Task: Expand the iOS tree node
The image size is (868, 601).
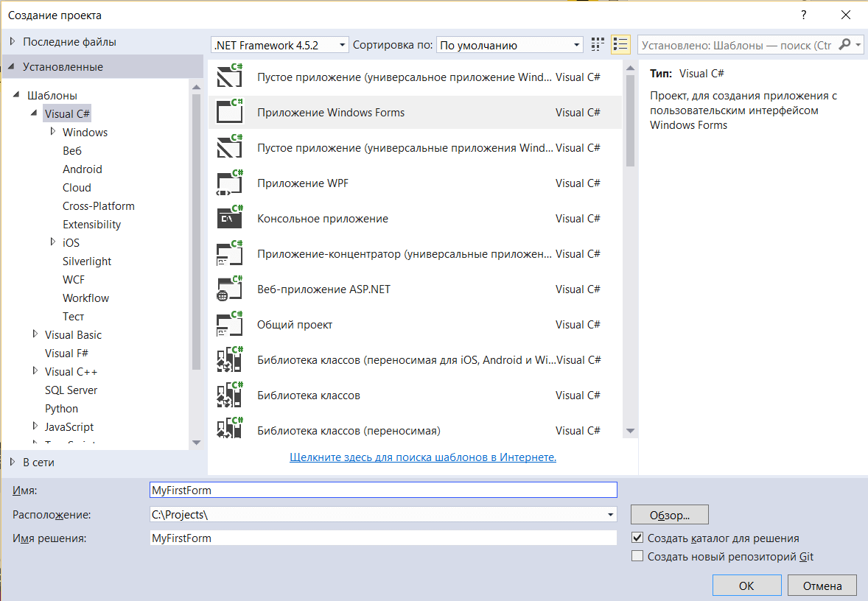Action: tap(52, 242)
